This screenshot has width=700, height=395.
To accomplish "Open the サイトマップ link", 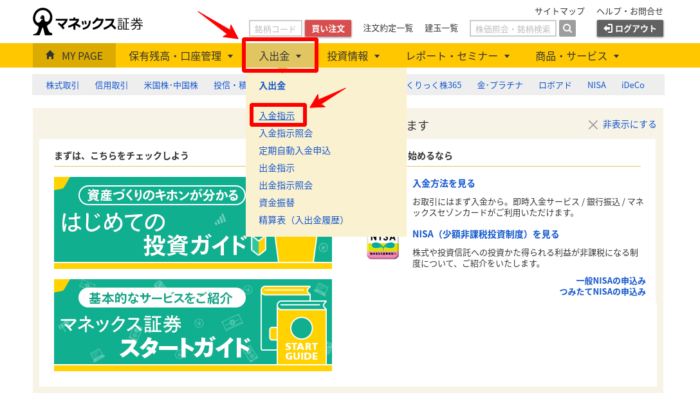I will [559, 11].
